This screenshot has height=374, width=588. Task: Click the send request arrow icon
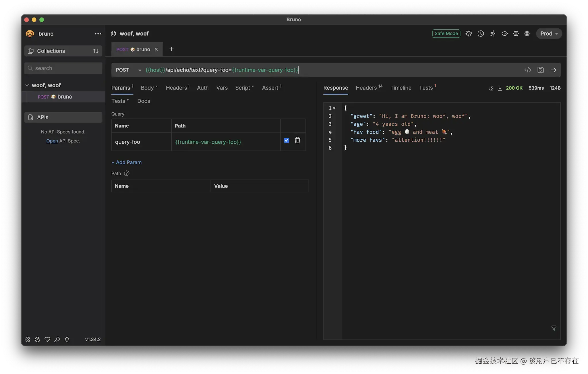[553, 70]
